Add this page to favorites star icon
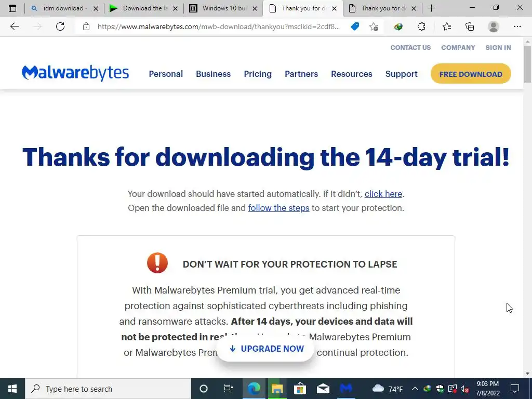 (x=374, y=26)
